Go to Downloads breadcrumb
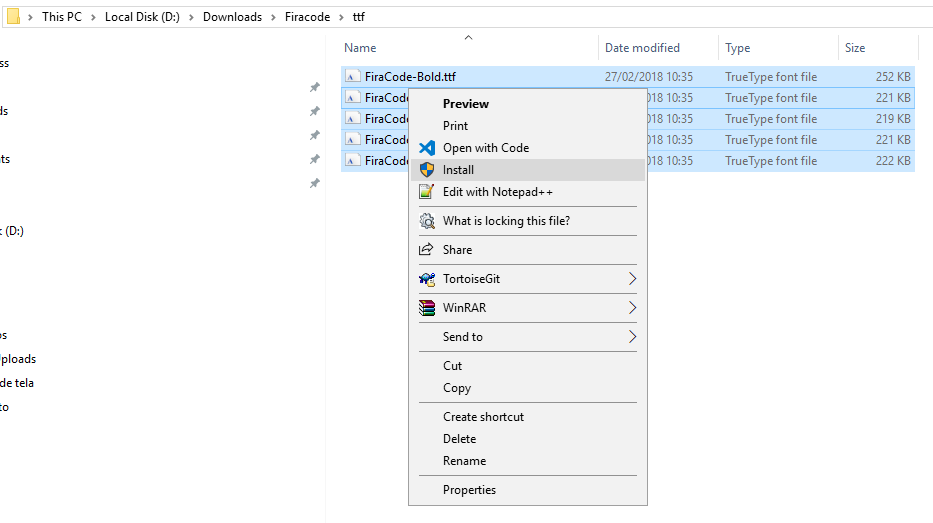This screenshot has height=523, width=933. coord(232,17)
